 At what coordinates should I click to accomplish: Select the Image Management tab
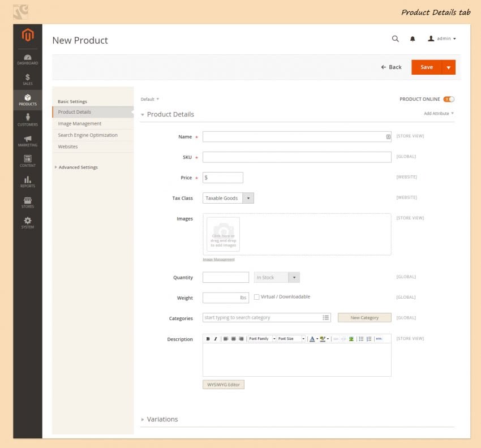[x=93, y=123]
